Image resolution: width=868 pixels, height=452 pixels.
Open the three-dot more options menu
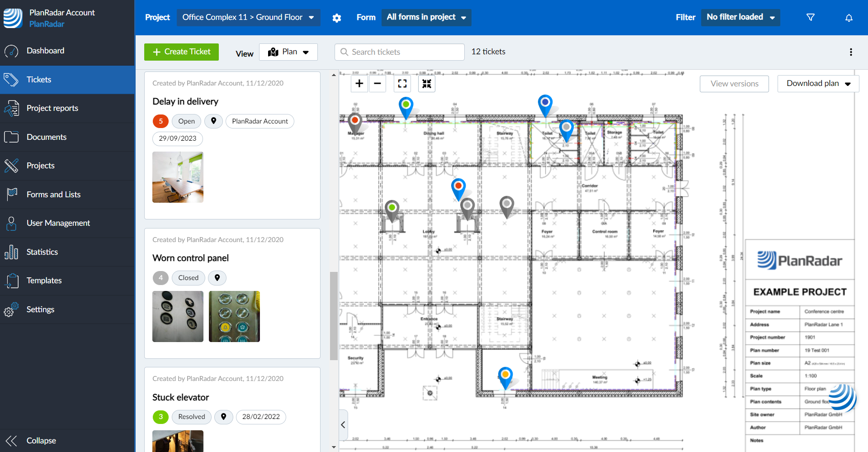(x=850, y=52)
